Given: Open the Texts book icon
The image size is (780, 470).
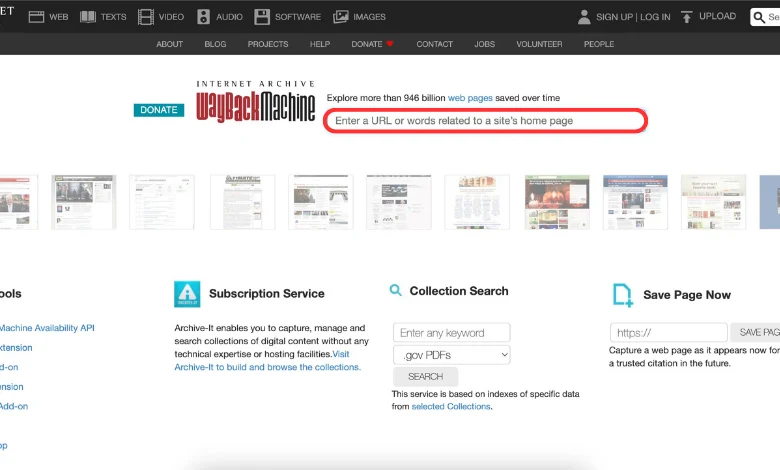Looking at the screenshot, I should click(x=88, y=17).
